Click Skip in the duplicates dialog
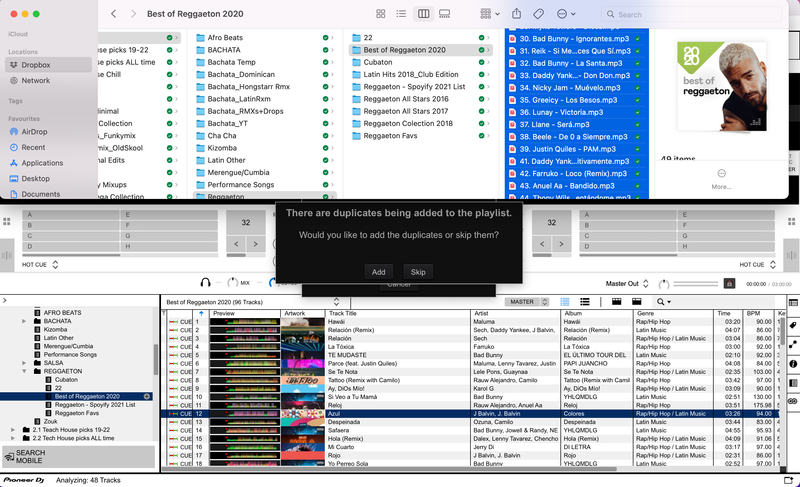Image resolution: width=800 pixels, height=487 pixels. point(418,272)
